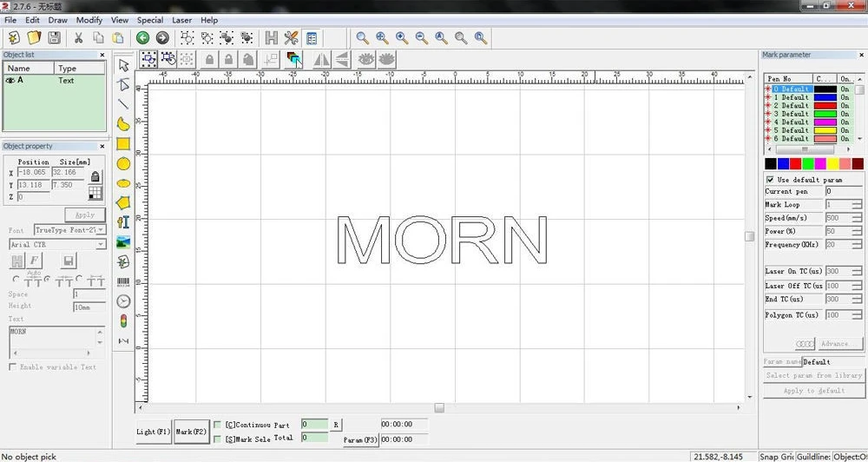Select the Pick arrow tool

click(x=123, y=65)
